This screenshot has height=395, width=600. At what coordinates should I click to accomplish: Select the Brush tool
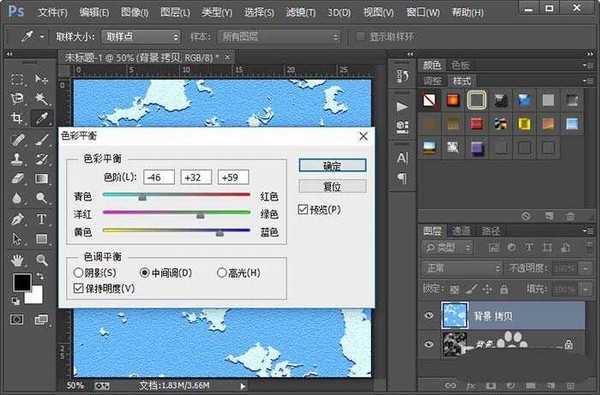[41, 139]
